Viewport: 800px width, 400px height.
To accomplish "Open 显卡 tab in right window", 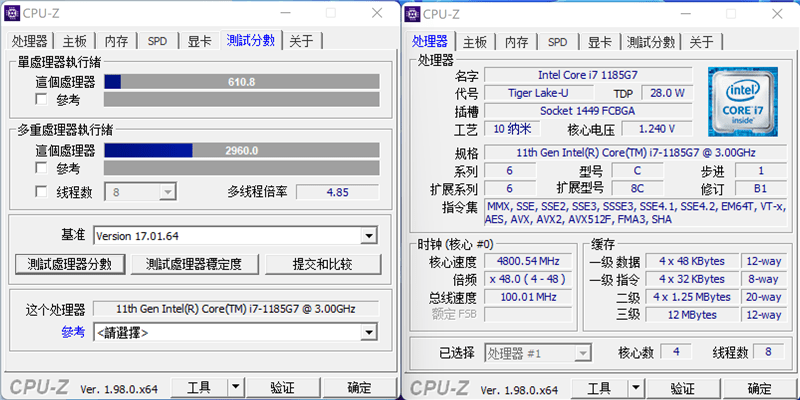I will [599, 41].
